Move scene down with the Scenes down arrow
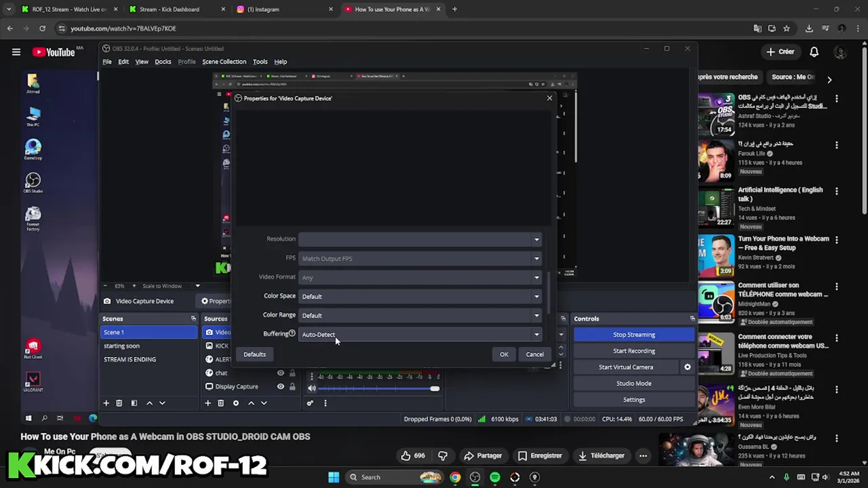 pos(162,403)
